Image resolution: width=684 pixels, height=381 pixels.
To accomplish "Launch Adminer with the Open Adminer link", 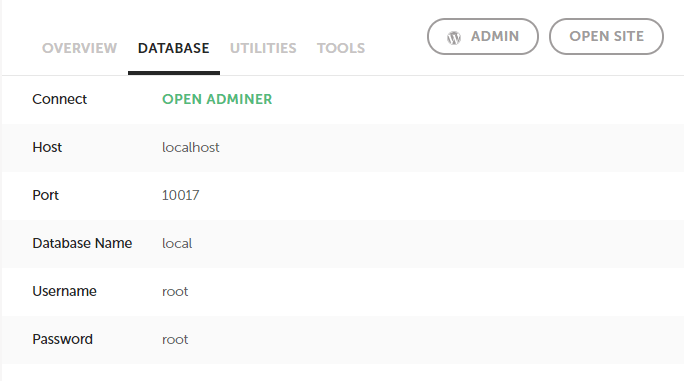I will click(217, 99).
